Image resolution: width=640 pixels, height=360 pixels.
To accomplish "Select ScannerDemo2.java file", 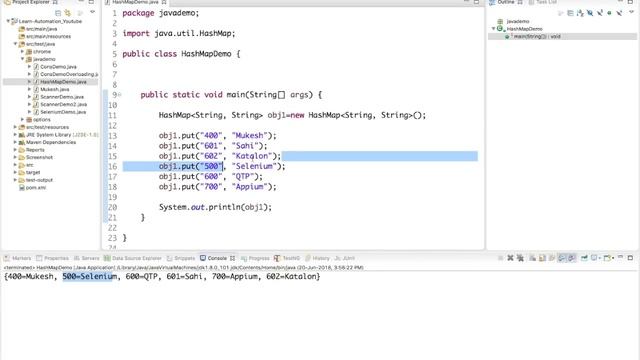I will pos(63,104).
